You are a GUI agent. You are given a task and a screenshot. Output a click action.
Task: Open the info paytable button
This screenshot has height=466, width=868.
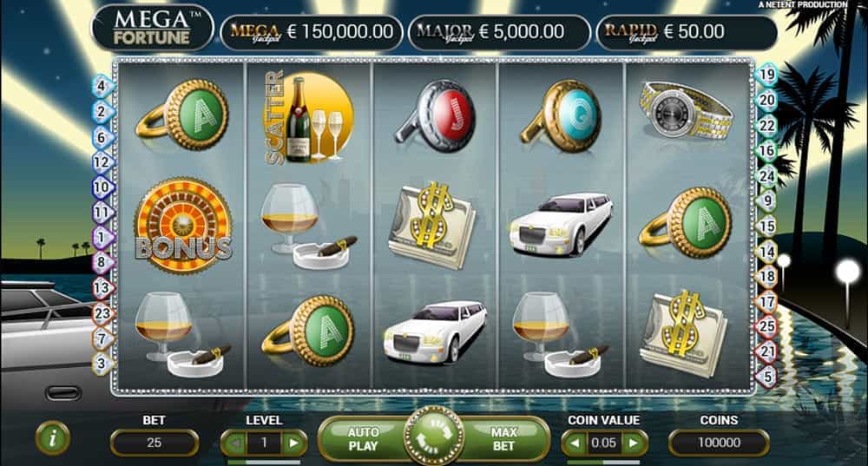tap(53, 439)
